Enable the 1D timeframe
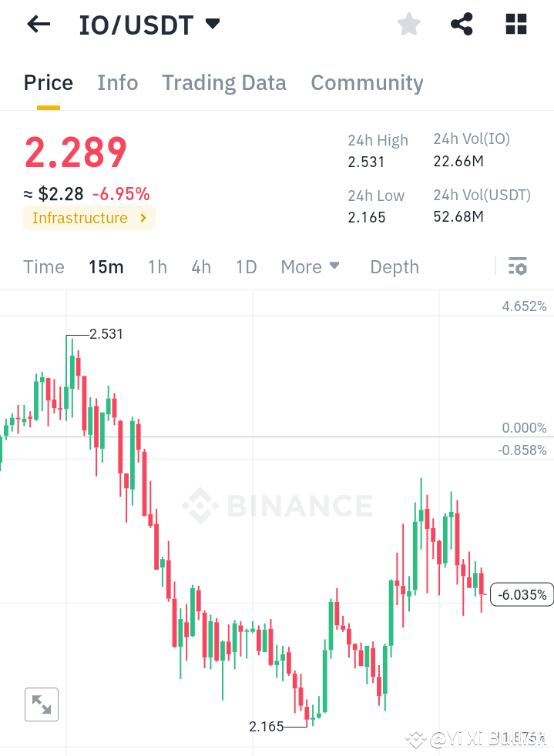 [x=246, y=266]
